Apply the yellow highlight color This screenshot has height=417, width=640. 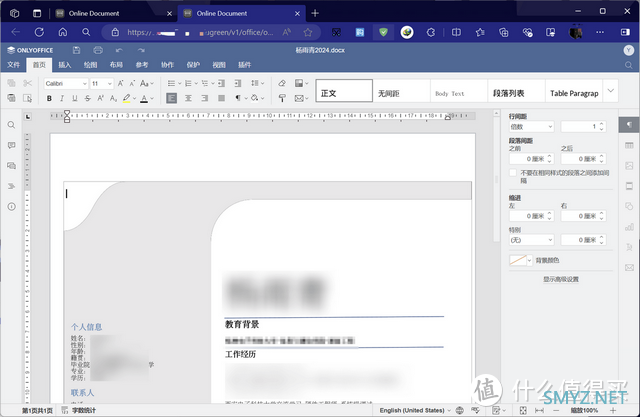pos(127,98)
